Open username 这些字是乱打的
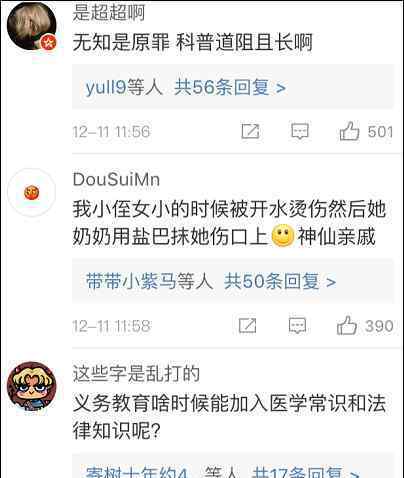Image resolution: width=404 pixels, height=478 pixels. [136, 373]
